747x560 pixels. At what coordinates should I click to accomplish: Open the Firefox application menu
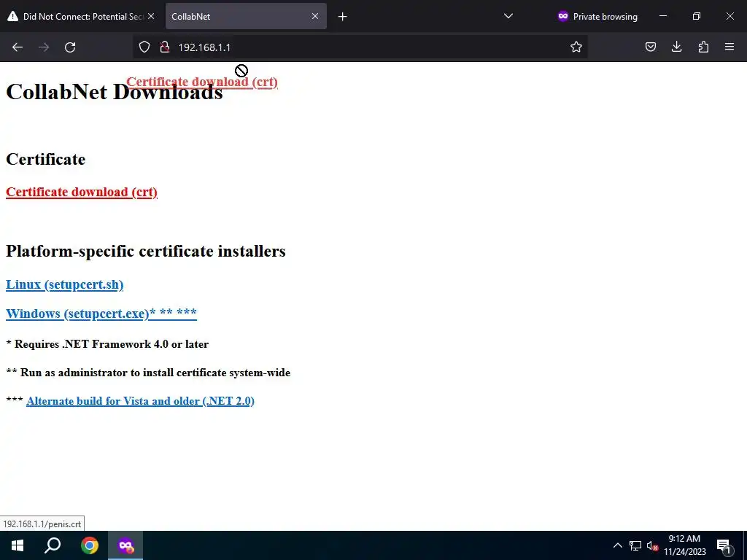pos(729,47)
